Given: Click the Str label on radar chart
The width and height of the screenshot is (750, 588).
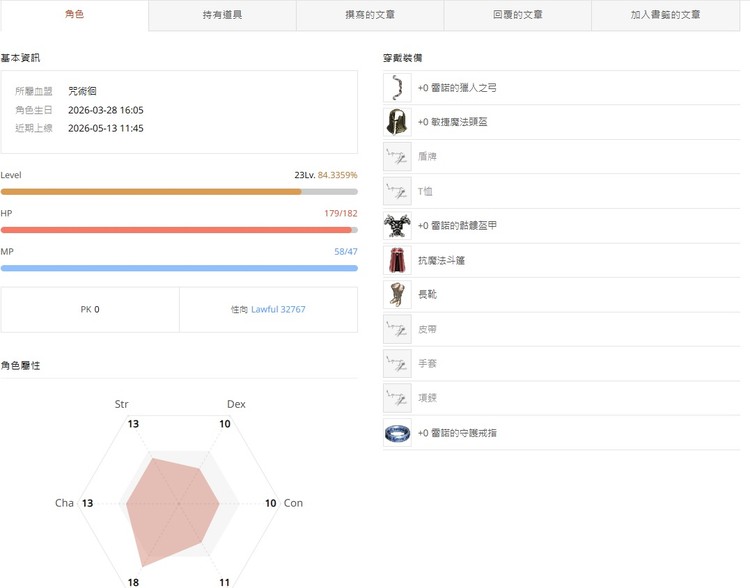Looking at the screenshot, I should coord(121,404).
